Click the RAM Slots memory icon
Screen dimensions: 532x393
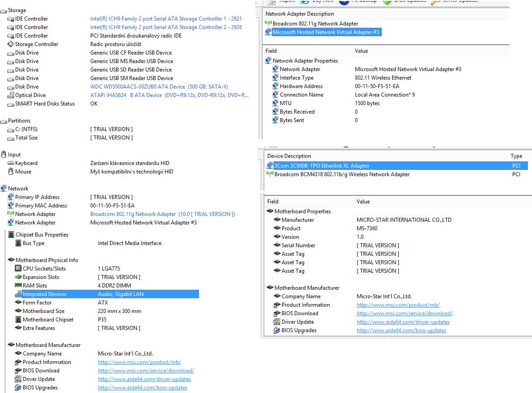pyautogui.click(x=18, y=285)
